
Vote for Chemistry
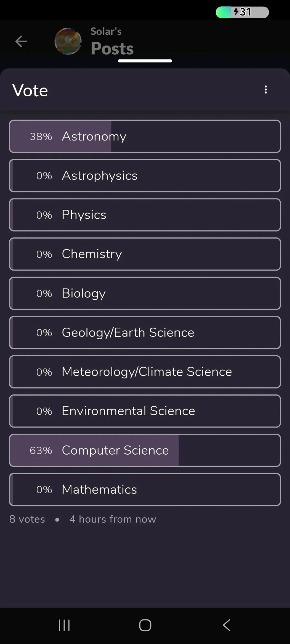tap(145, 254)
